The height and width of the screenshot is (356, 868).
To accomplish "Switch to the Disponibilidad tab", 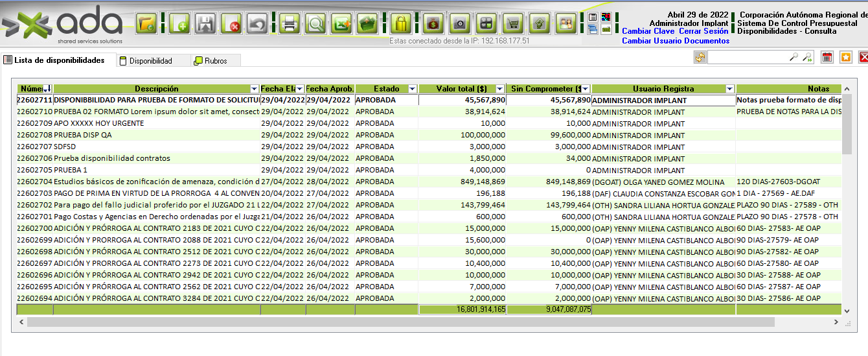I will (150, 61).
